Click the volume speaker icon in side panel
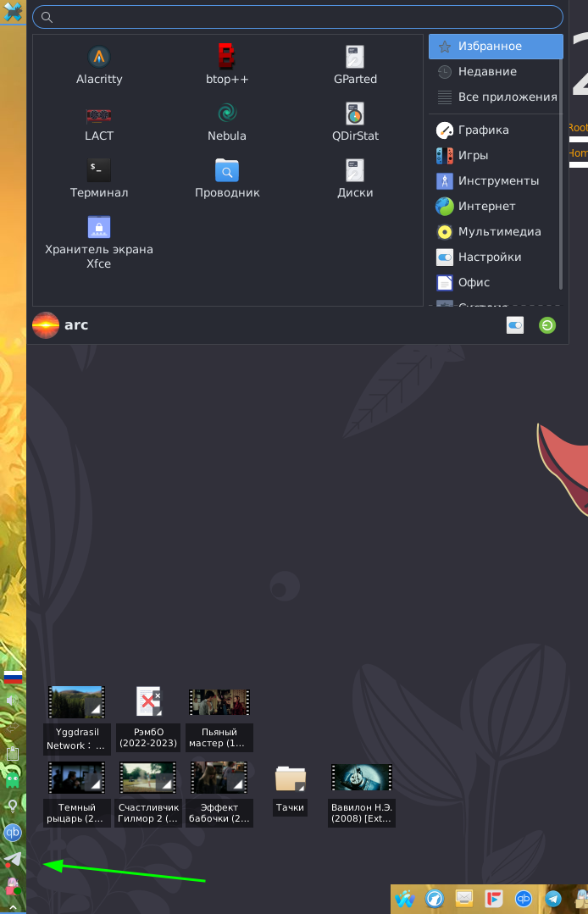The width and height of the screenshot is (588, 914). 13,701
